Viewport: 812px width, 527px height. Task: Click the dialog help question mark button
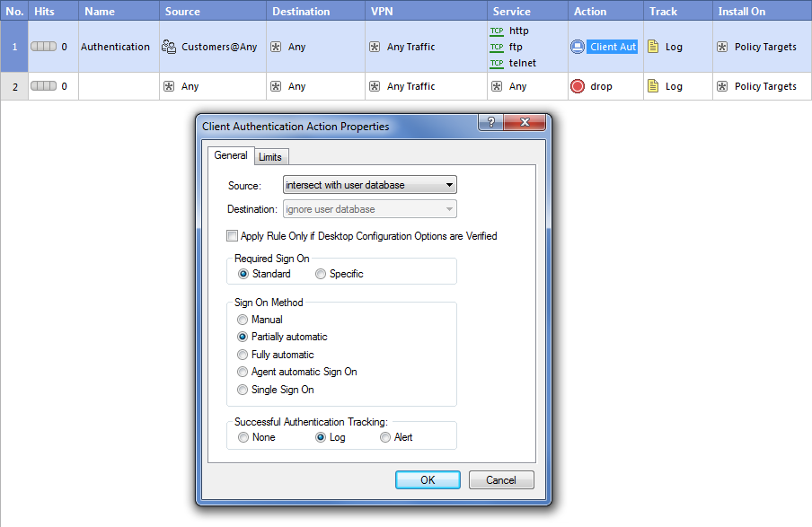491,123
